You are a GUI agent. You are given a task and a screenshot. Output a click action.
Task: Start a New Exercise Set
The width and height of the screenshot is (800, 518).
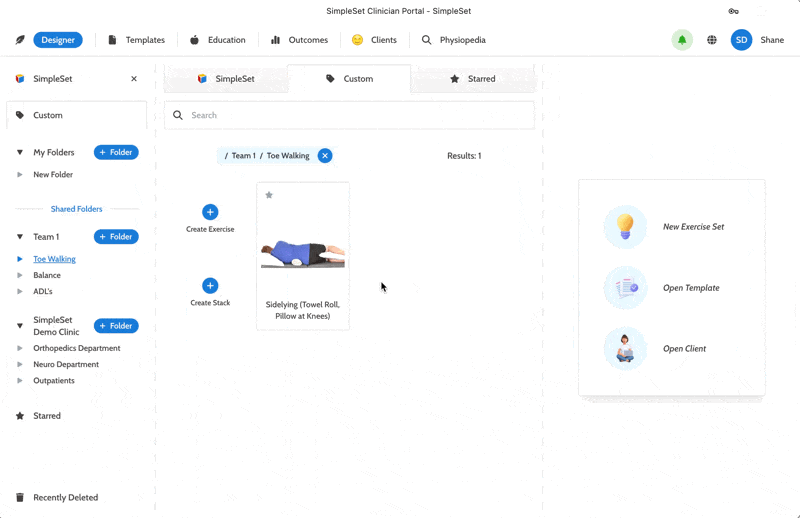coord(693,227)
